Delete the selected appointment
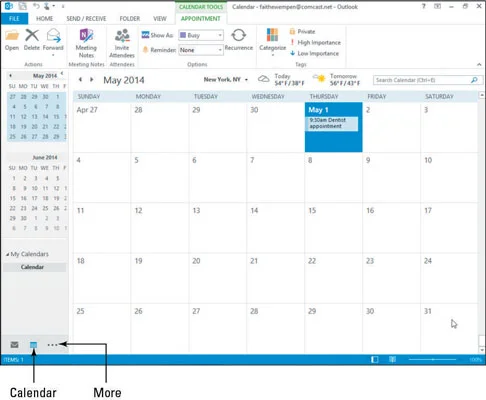This screenshot has width=486, height=400. [32, 40]
